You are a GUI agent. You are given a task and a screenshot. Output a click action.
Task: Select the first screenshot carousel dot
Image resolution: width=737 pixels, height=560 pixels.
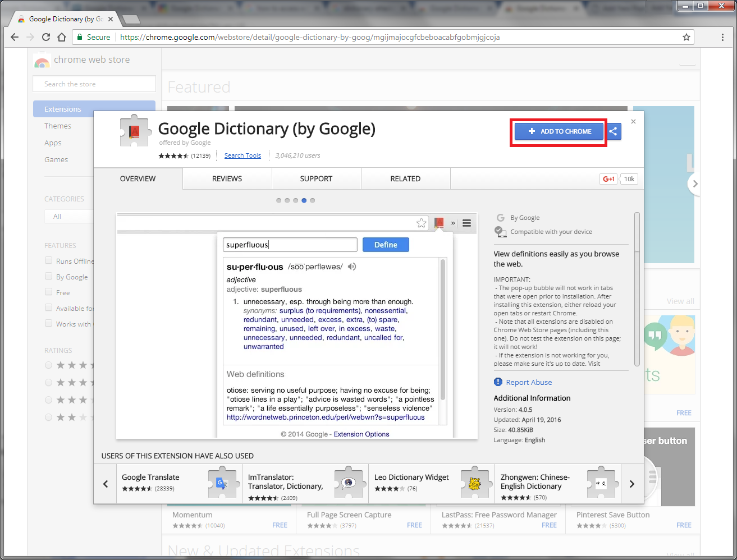click(278, 200)
